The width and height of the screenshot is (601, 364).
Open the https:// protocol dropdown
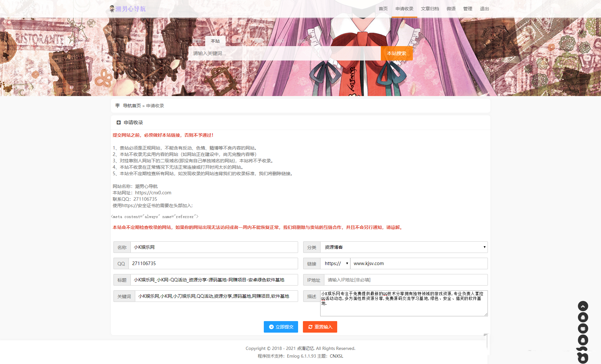(x=335, y=263)
